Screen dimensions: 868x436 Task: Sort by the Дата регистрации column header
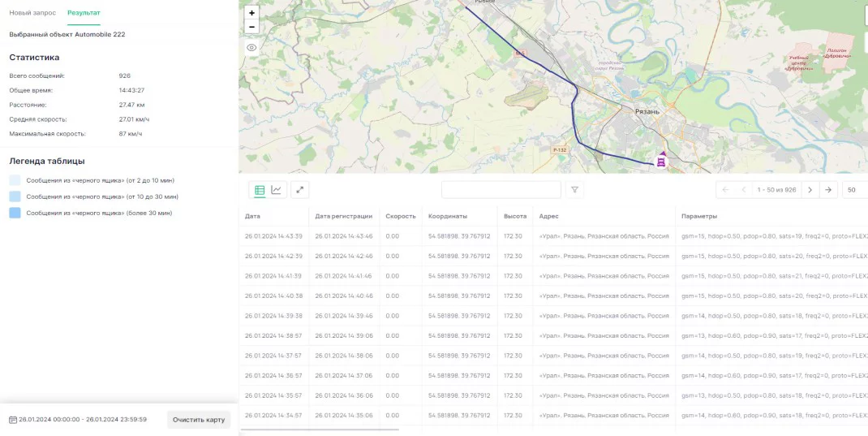coord(344,216)
